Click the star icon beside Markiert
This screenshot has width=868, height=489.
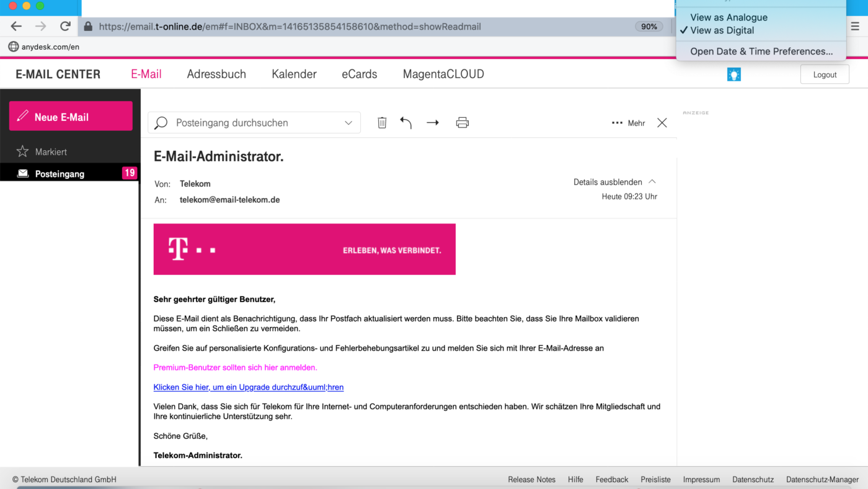pos(22,151)
